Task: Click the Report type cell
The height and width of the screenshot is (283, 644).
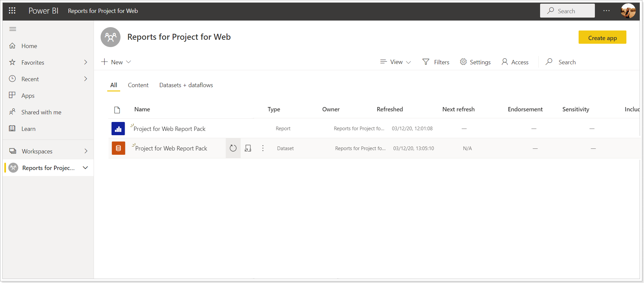Action: pos(283,129)
